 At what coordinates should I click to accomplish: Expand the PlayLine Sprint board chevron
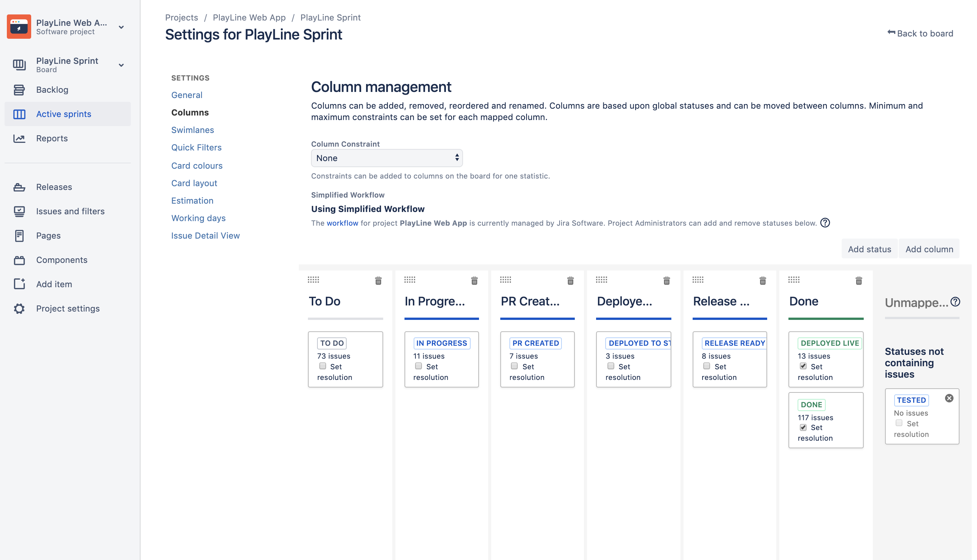(x=121, y=65)
